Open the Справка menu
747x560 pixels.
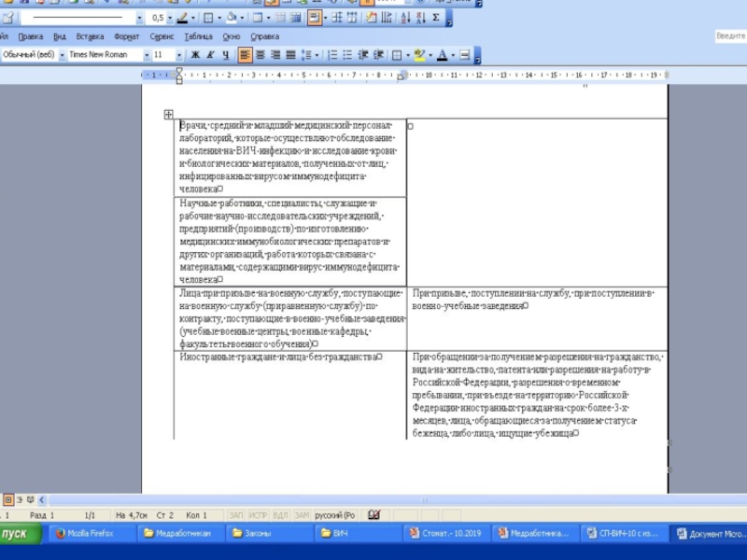[x=265, y=36]
